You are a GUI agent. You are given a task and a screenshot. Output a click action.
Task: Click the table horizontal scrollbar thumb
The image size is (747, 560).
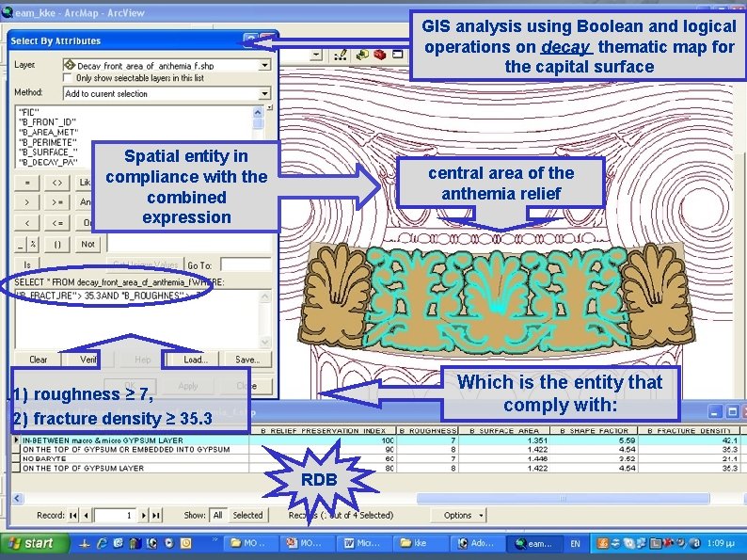563,499
